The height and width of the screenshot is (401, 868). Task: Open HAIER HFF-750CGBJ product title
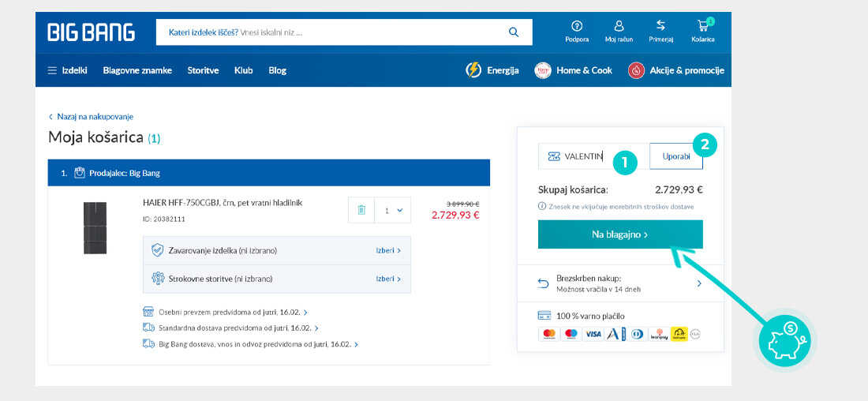pyautogui.click(x=223, y=203)
